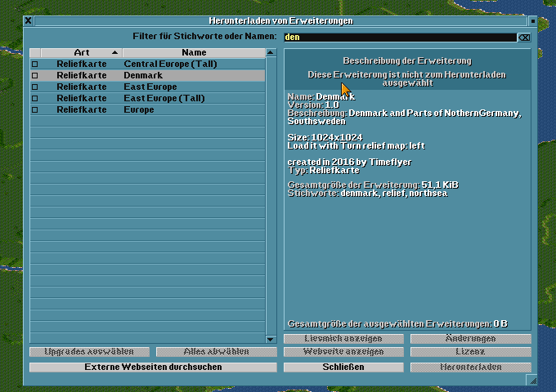Select the Denmark checkbox for download
556x392 pixels.
coord(34,75)
